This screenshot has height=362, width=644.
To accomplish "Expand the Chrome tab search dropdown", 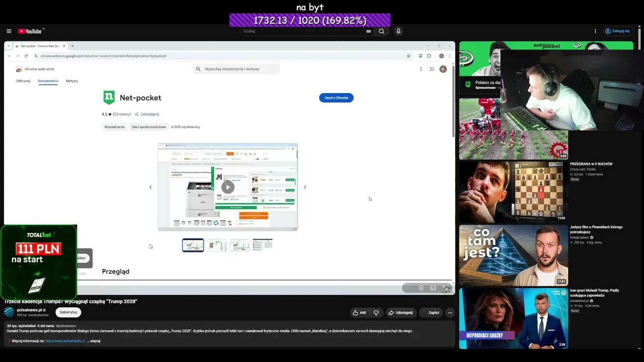I will [9, 46].
